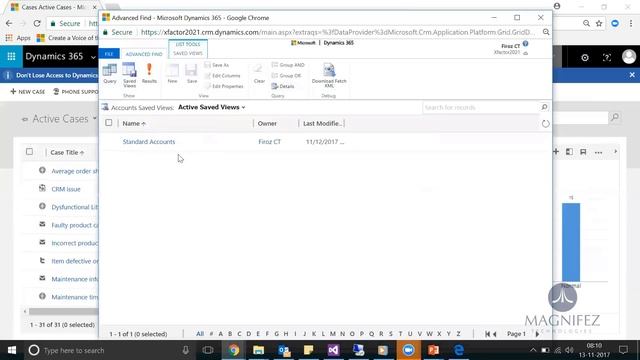Refresh the saved views grid

coord(545,124)
